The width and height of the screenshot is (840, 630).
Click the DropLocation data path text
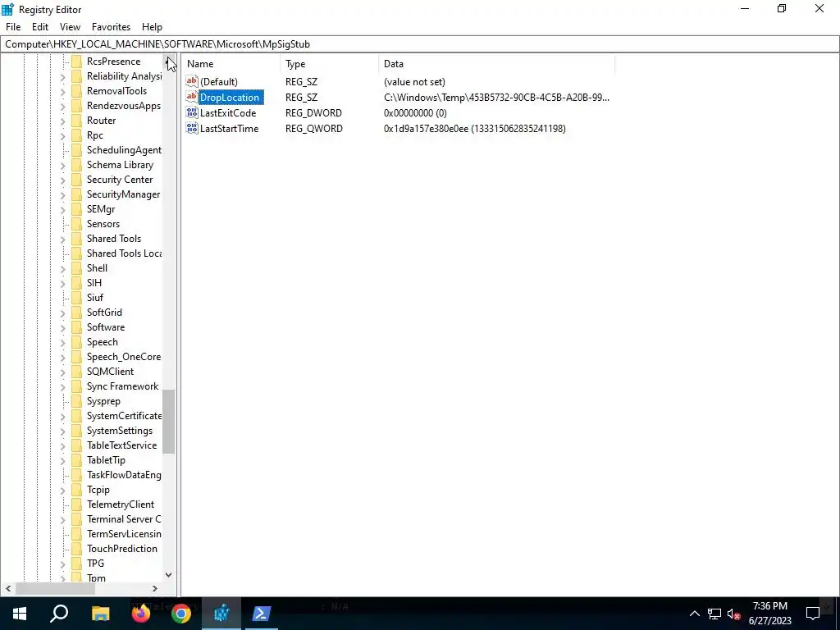[x=496, y=97]
